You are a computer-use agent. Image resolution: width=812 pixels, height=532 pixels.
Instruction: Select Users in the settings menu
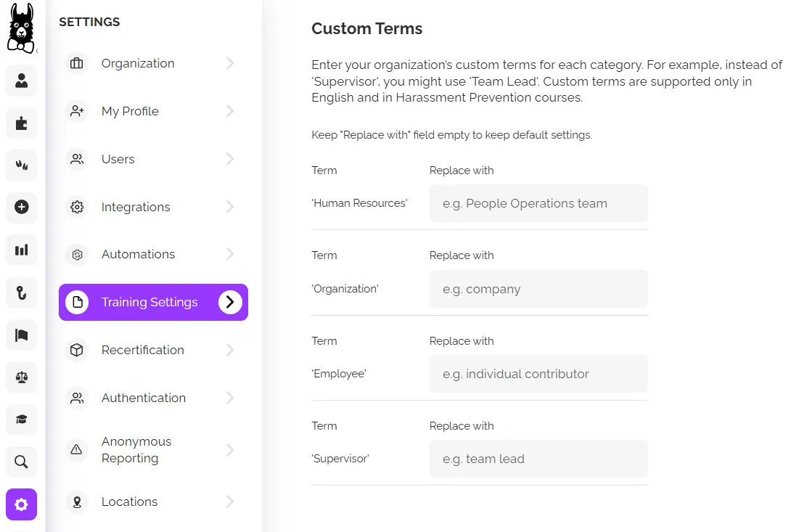pyautogui.click(x=118, y=159)
